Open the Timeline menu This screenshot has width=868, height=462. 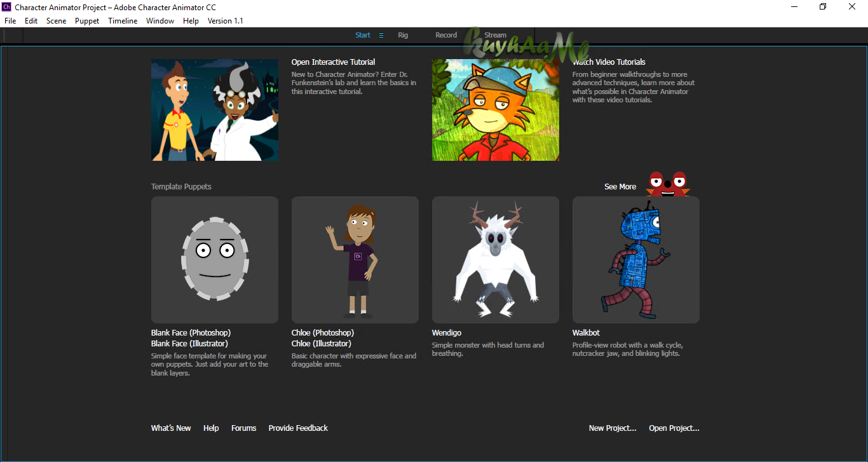123,21
